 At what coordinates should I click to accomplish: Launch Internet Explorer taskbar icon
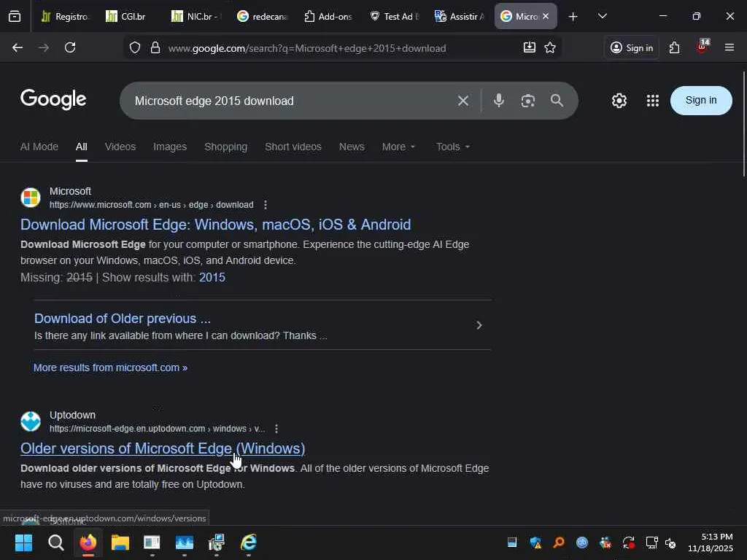(249, 542)
